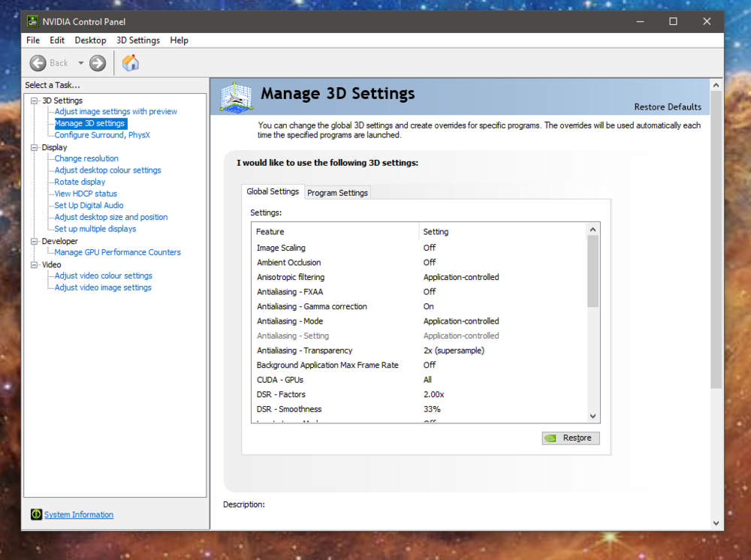Select the Anisotropic filtering row
The image size is (751, 560).
[x=420, y=277]
